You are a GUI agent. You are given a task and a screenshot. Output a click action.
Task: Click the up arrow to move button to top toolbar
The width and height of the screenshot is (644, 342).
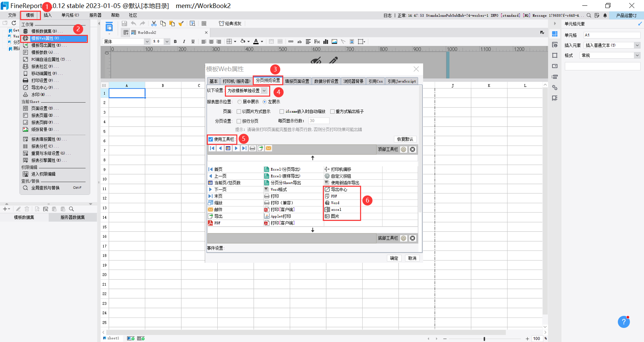[313, 158]
